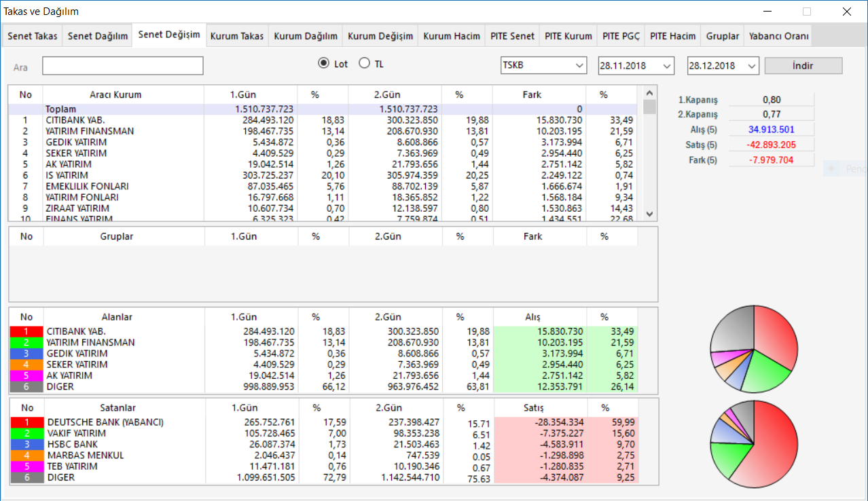The height and width of the screenshot is (501, 868).
Task: Select EMEKLILIK FONLARI row in top table
Action: pos(323,186)
